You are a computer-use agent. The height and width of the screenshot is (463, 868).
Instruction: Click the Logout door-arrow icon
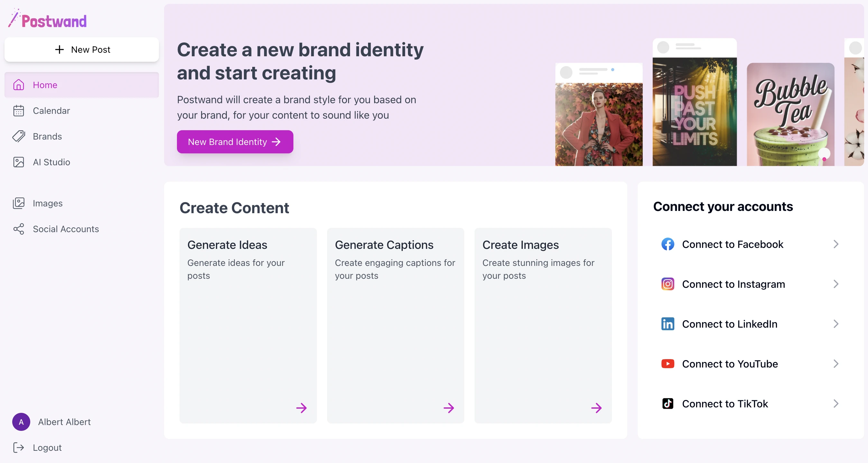point(19,448)
